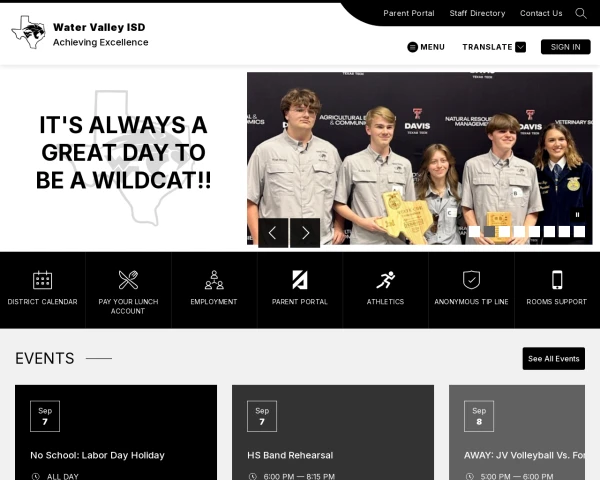The height and width of the screenshot is (480, 600).
Task: Select the fourth slideshow indicator
Action: tap(519, 232)
